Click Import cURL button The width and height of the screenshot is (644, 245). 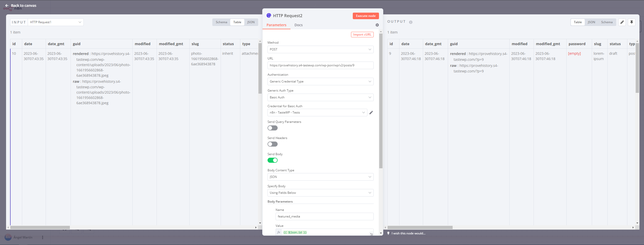click(x=362, y=35)
